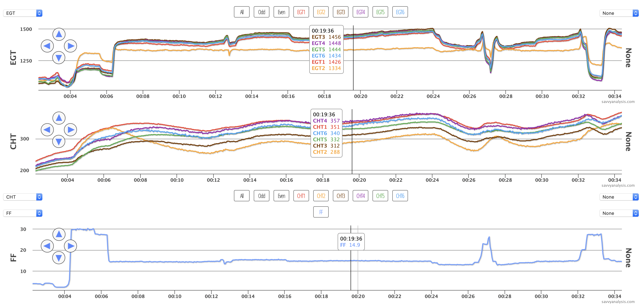Viewport: 644px width, 308px height.
Task: Click the savvyanalysis.com link under FF chart
Action: coord(618,302)
